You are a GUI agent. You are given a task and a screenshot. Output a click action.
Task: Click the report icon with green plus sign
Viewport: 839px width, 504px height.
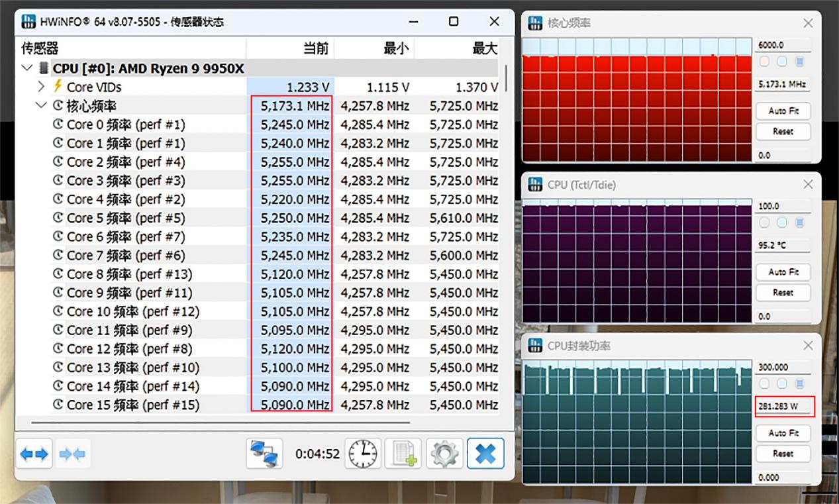[x=403, y=453]
